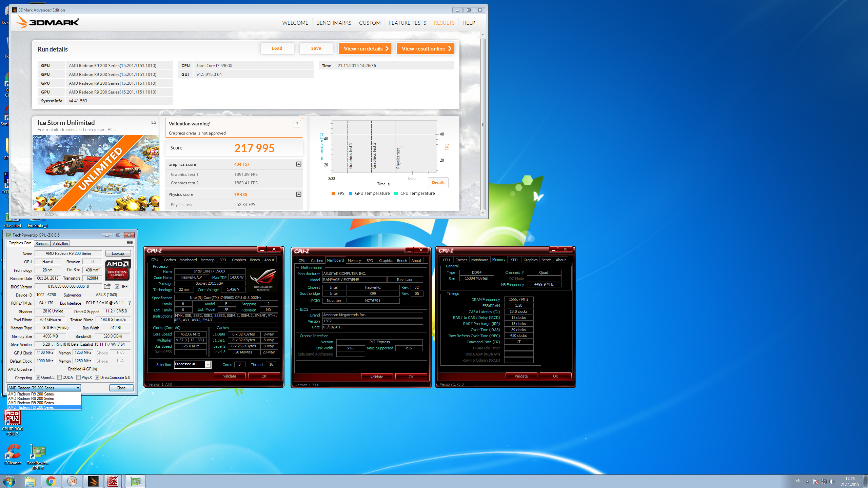
Task: Open the FireStrike_4 desktop item
Action: 38,225
